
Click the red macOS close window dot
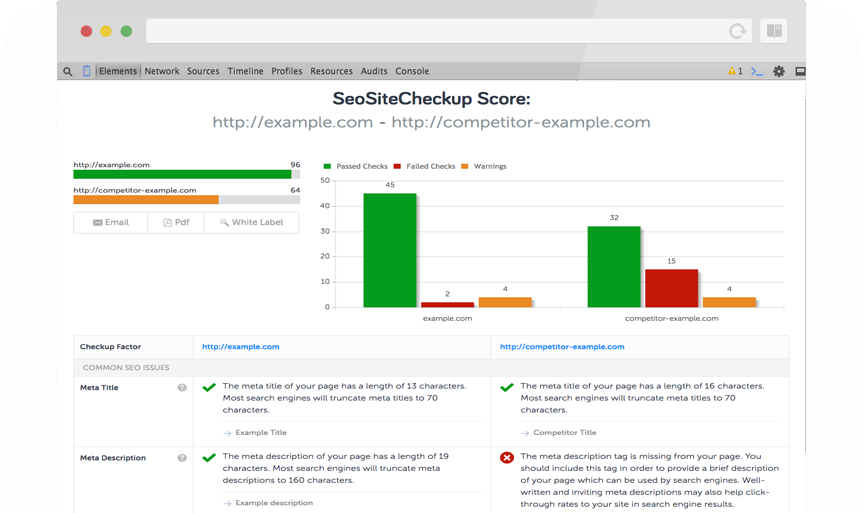coord(86,31)
